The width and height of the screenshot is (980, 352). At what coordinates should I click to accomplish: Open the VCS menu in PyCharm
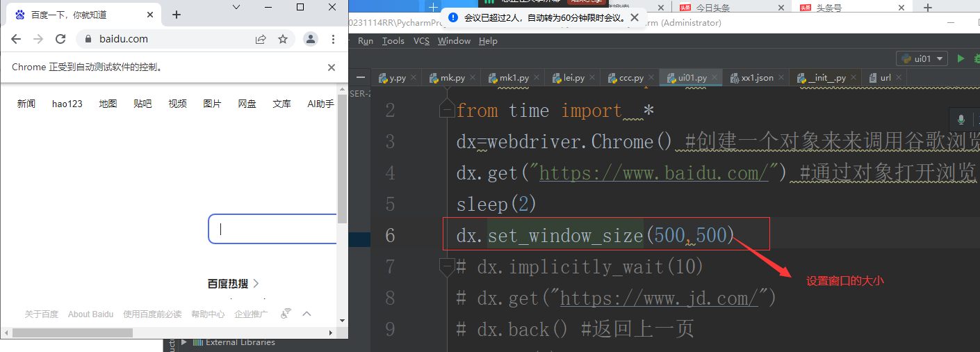click(x=421, y=41)
